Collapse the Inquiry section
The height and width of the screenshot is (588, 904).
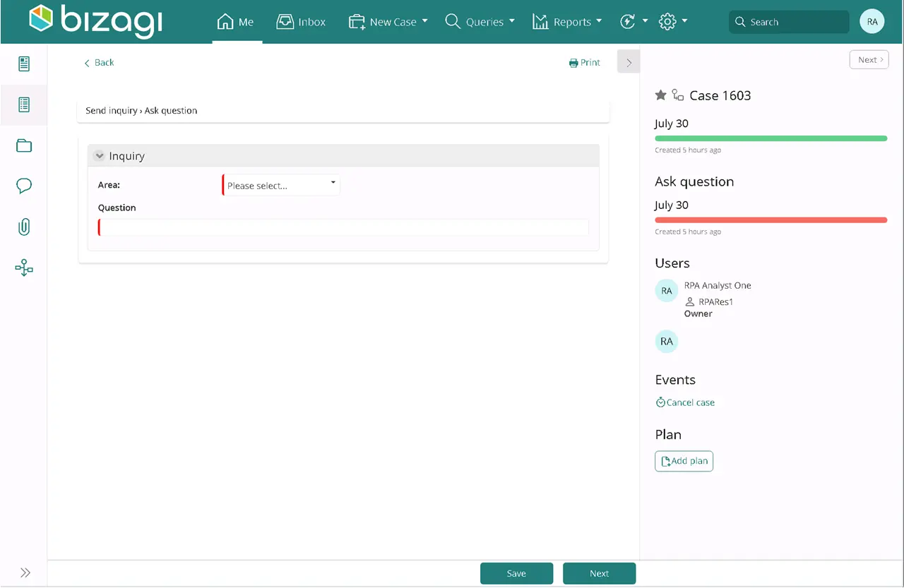pos(100,156)
